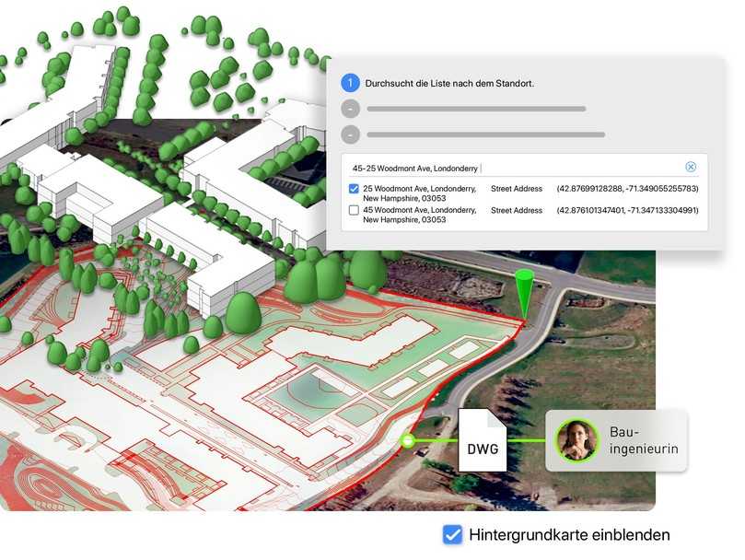Click the green connection point on site boundary
This screenshot has height=560, width=745.
click(407, 440)
